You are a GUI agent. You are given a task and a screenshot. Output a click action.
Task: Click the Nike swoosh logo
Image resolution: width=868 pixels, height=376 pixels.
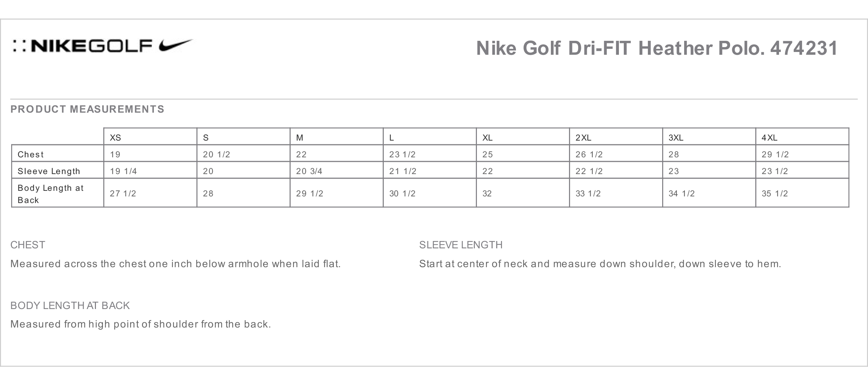click(x=175, y=46)
